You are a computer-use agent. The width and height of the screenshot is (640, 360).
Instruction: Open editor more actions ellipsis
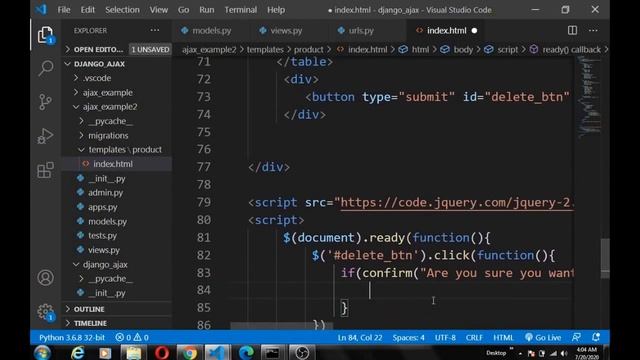pyautogui.click(x=593, y=30)
